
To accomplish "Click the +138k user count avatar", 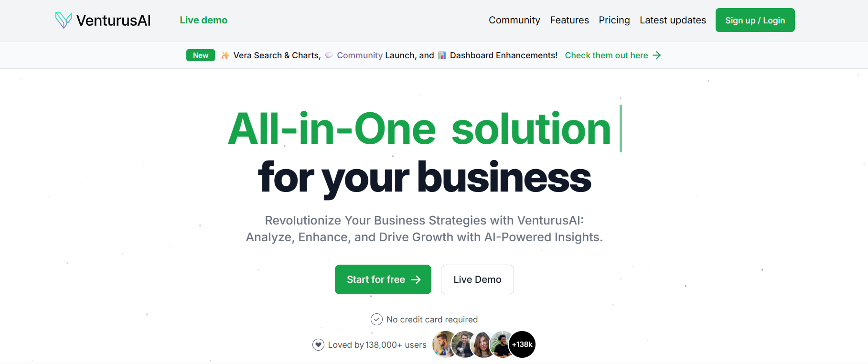I will (522, 344).
